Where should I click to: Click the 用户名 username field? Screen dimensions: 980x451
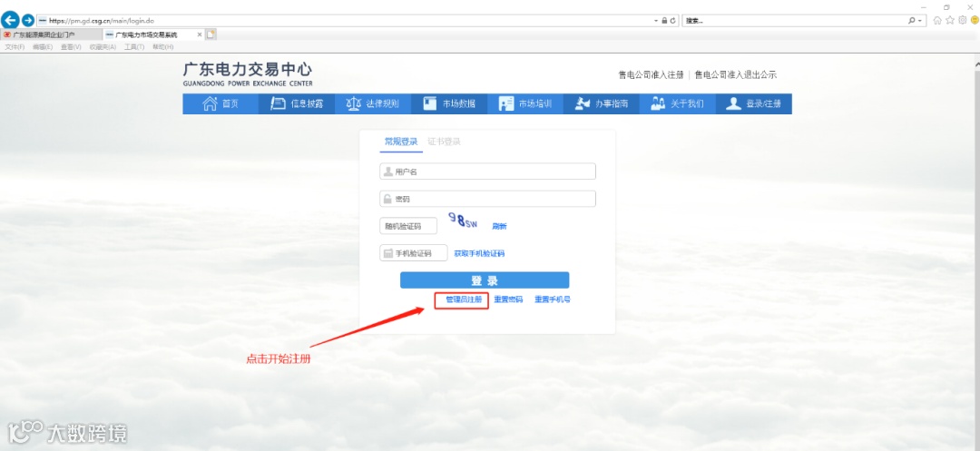click(487, 172)
